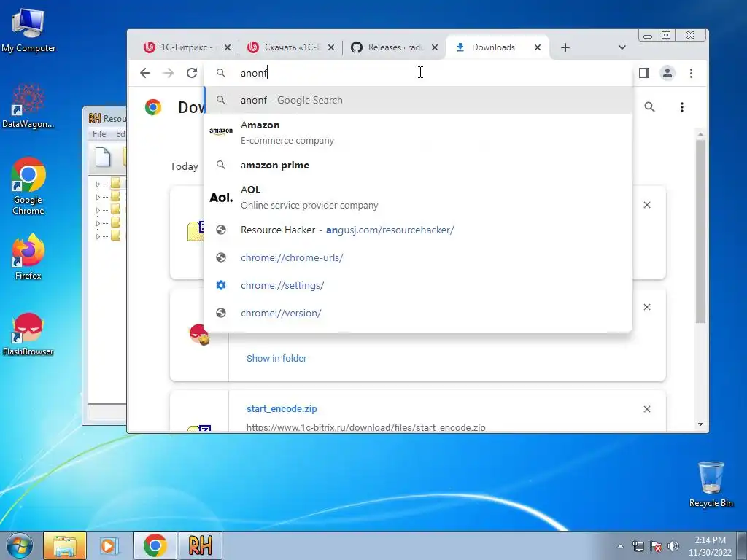747x560 pixels.
Task: Click Show in folder link
Action: point(276,358)
